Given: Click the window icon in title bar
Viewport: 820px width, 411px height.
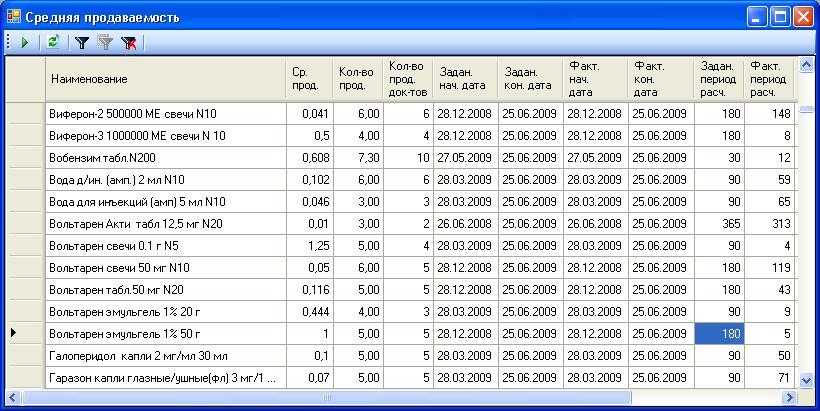Looking at the screenshot, I should [13, 17].
